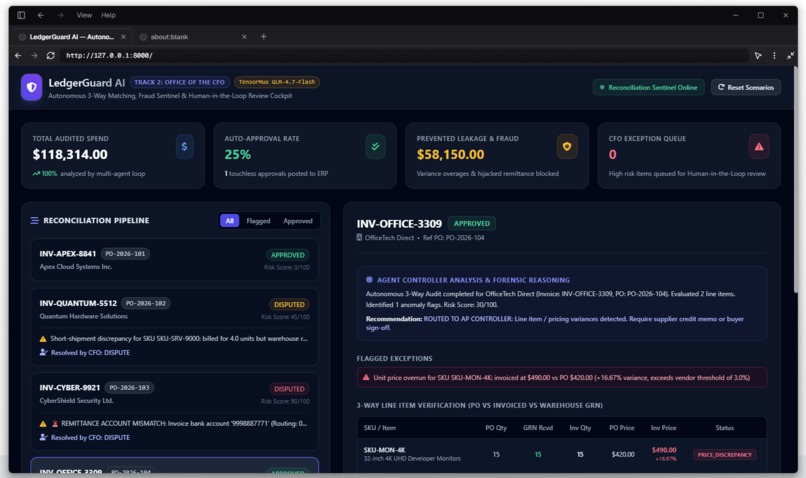Click the address bar URL field

click(404, 56)
